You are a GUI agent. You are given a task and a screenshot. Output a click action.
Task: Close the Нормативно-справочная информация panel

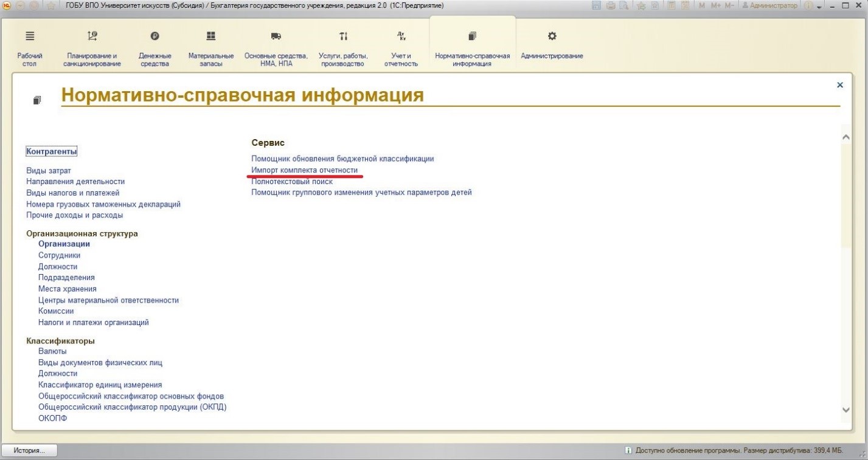click(x=840, y=85)
